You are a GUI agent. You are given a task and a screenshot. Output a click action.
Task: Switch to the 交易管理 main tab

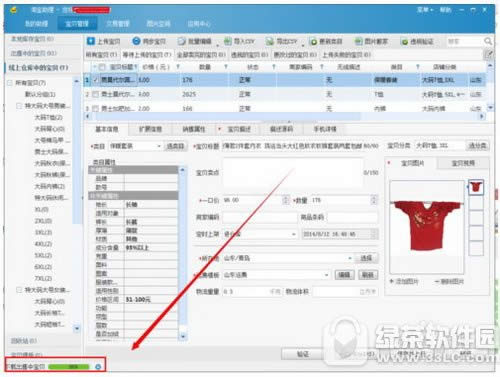point(118,24)
